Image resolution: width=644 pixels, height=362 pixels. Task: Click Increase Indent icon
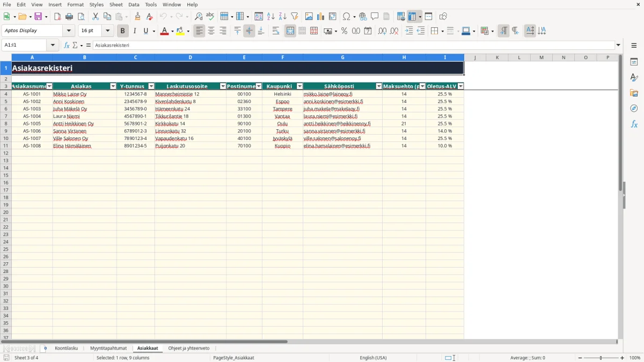[x=409, y=31]
